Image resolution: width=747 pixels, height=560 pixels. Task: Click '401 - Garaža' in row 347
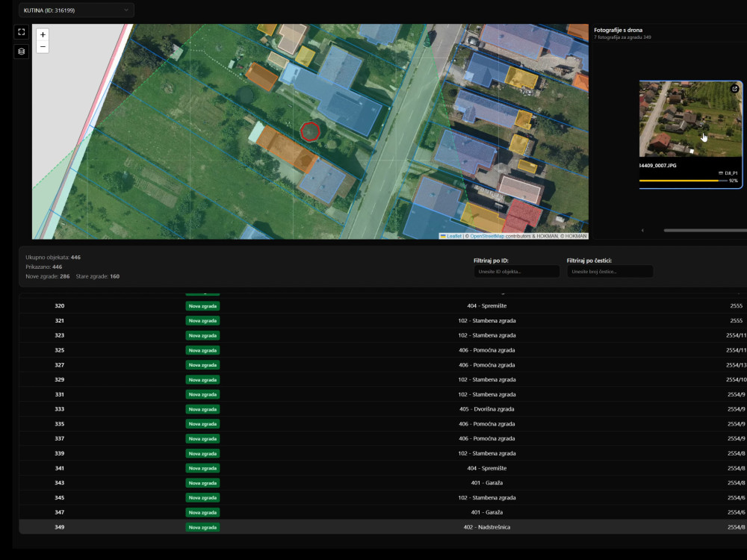tap(487, 512)
